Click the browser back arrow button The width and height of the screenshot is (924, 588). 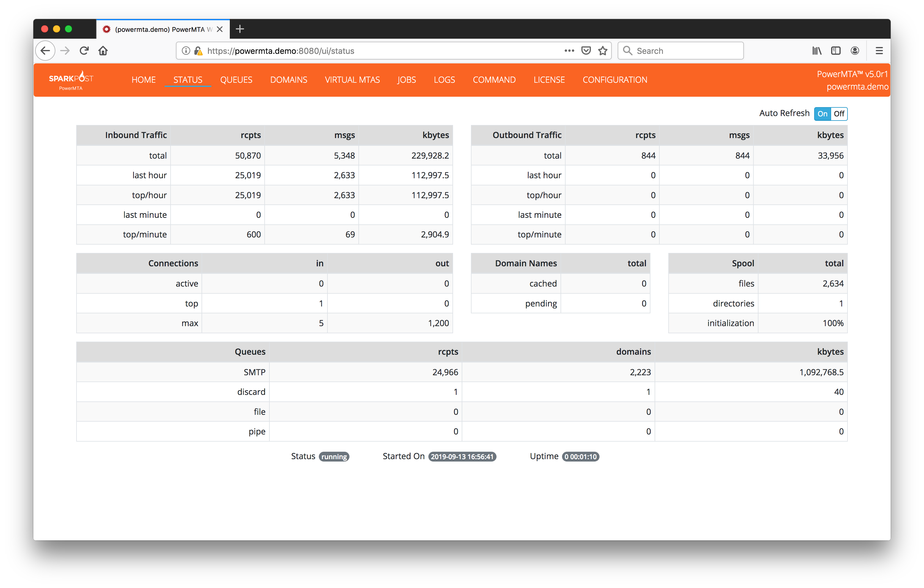coord(45,51)
